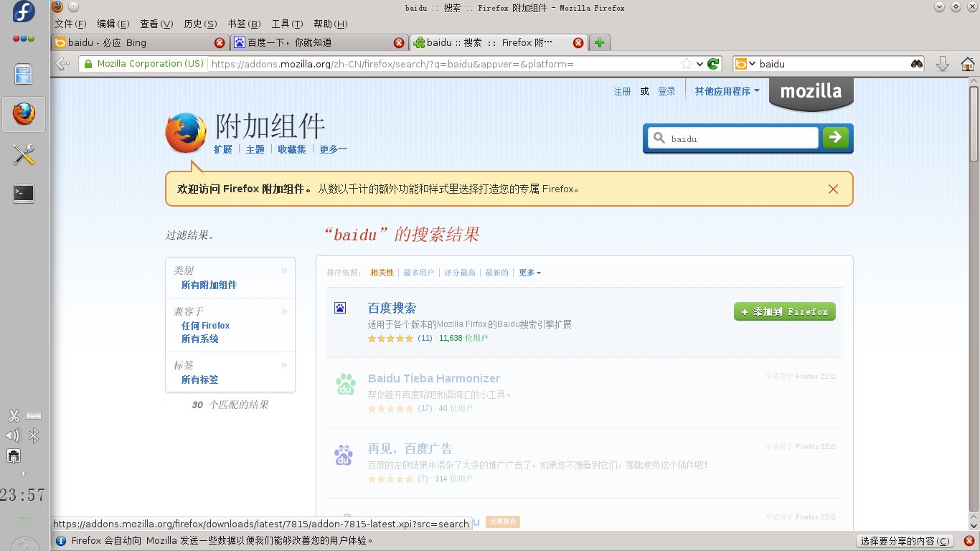Dismiss the yellow welcome banner
The height and width of the screenshot is (551, 980).
pos(833,189)
